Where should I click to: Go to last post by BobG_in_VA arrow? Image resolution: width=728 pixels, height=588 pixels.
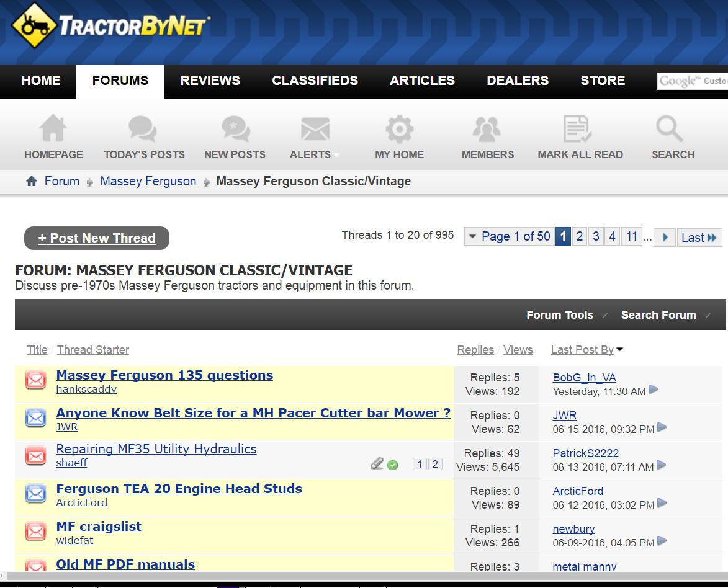pyautogui.click(x=654, y=390)
